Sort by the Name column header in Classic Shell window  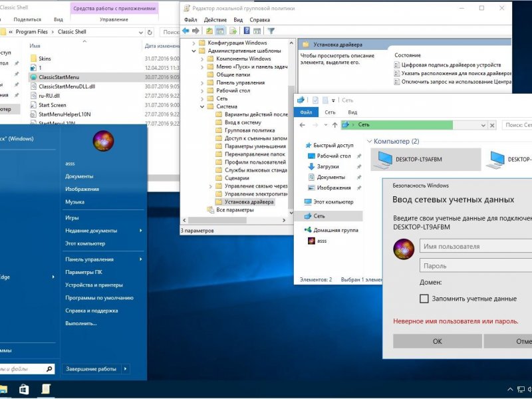35,46
